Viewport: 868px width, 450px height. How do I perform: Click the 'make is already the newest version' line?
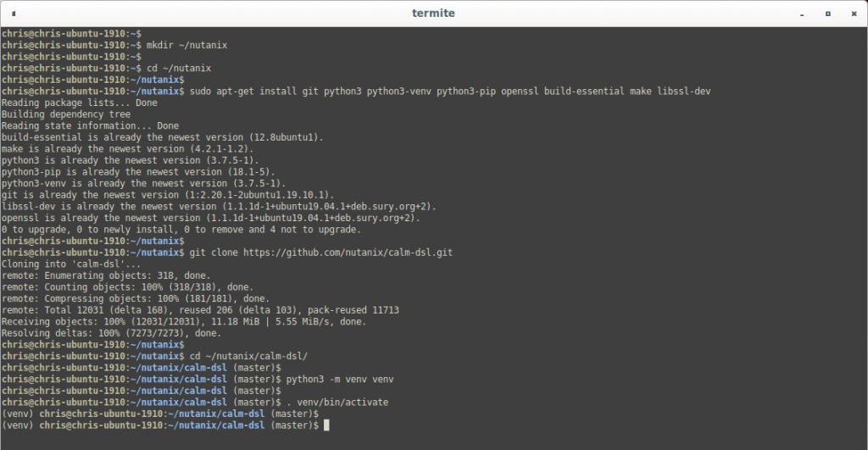coord(127,149)
